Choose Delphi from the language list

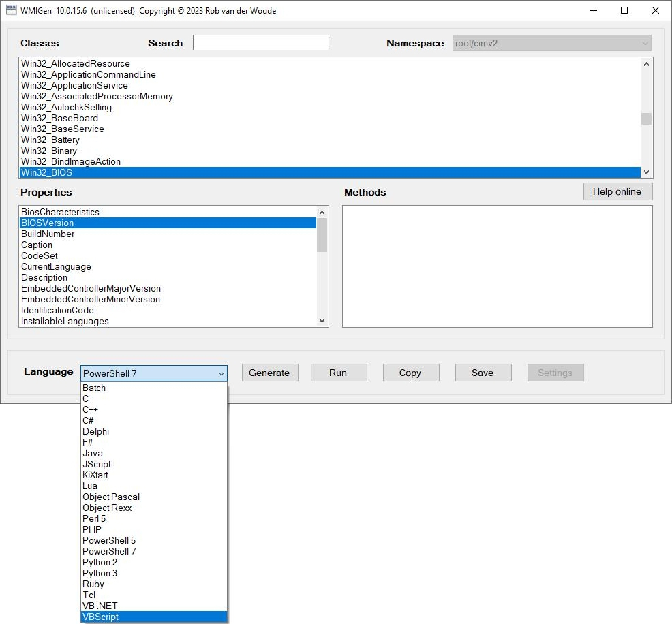(154, 431)
